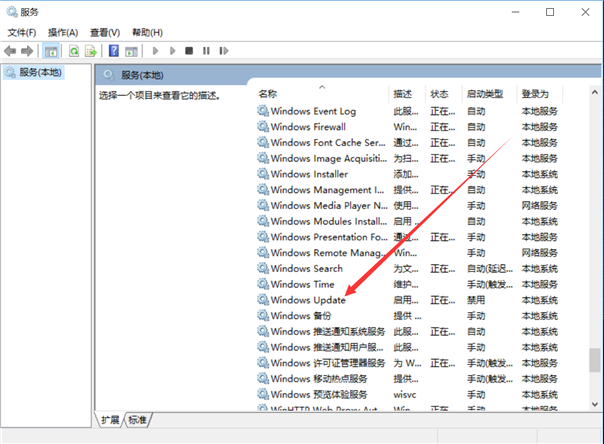Image resolution: width=604 pixels, height=444 pixels.
Task: Maximize the 服务 window
Action: coord(550,12)
